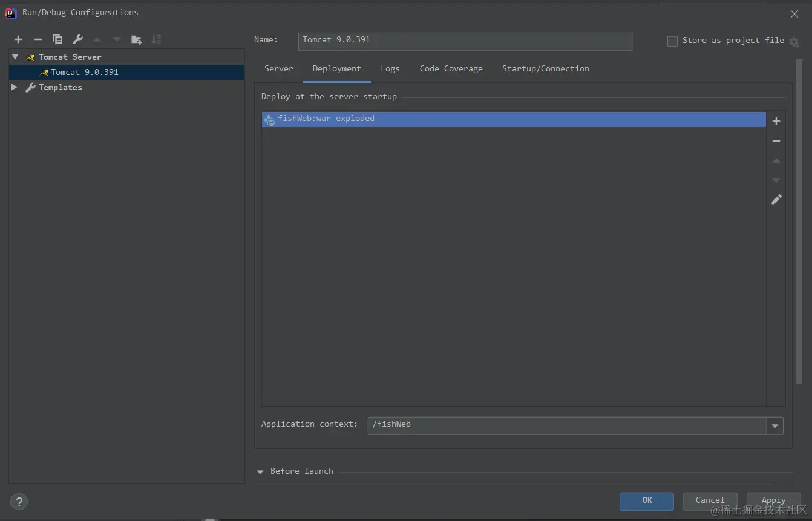Confirm with the OK button
The image size is (812, 521).
[647, 500]
